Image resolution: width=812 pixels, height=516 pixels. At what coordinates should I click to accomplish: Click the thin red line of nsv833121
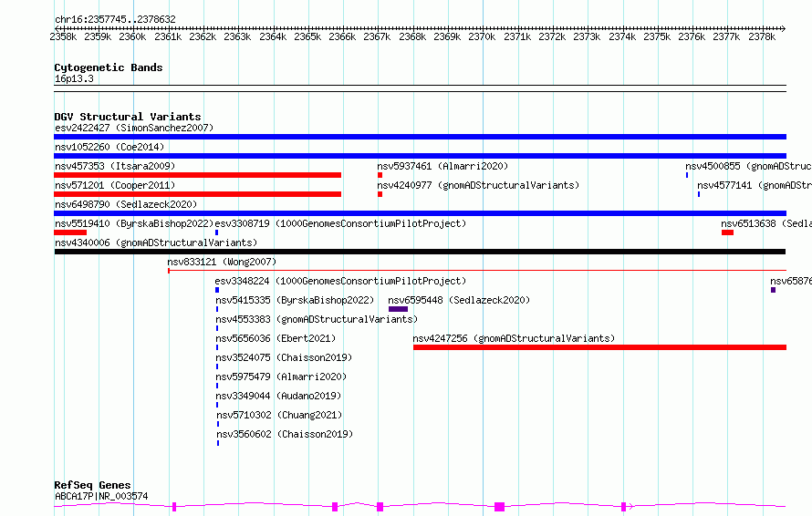click(x=477, y=270)
